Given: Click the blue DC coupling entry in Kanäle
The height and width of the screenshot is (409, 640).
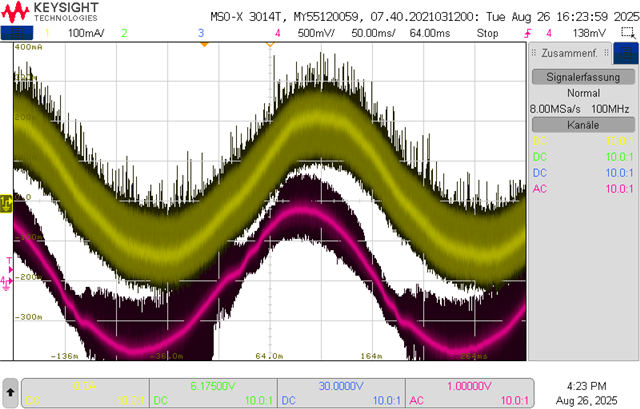Looking at the screenshot, I should tap(540, 173).
